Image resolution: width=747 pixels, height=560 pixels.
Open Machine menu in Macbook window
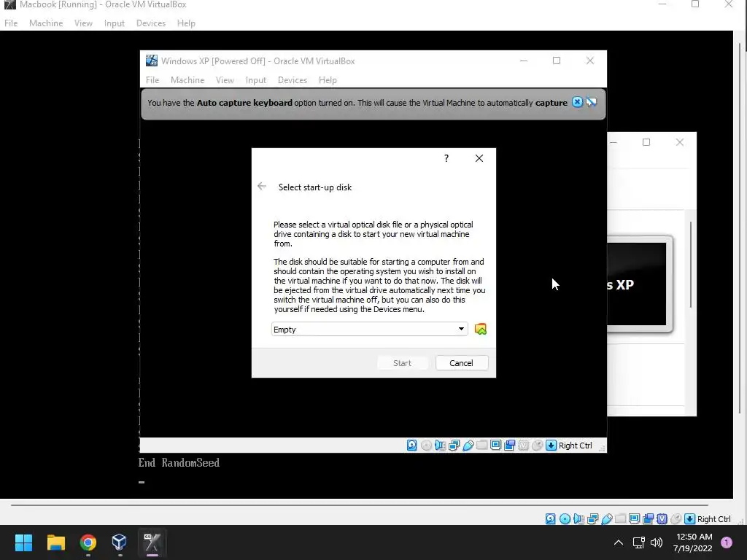coord(46,23)
